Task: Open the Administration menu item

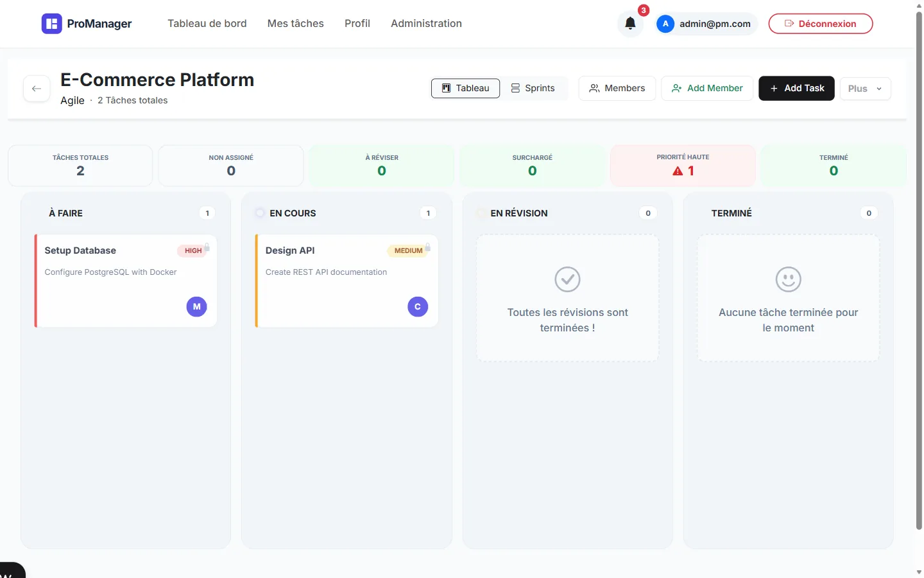Action: [426, 24]
